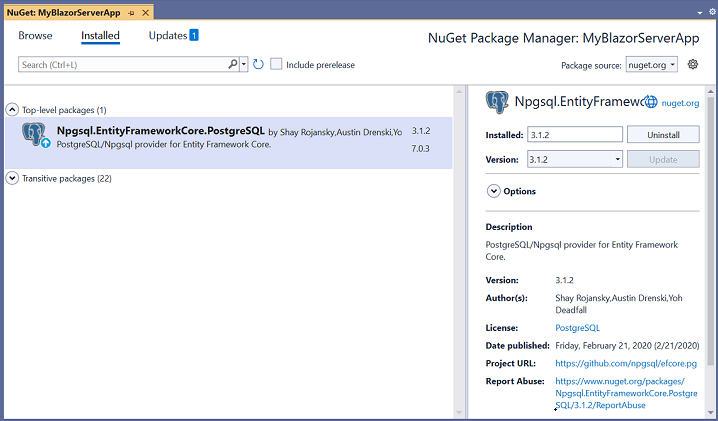Expand the Options section

[494, 191]
